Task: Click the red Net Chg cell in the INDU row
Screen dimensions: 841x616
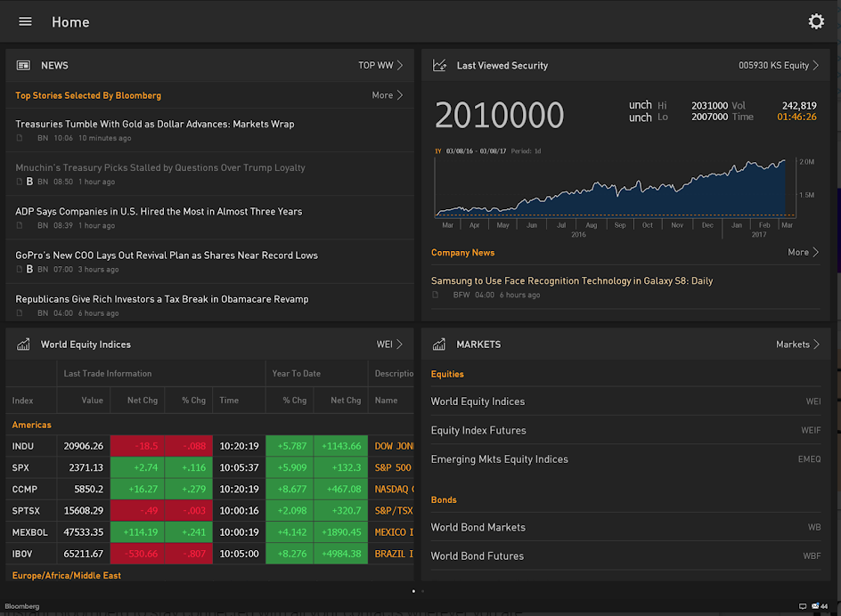Action: point(137,446)
